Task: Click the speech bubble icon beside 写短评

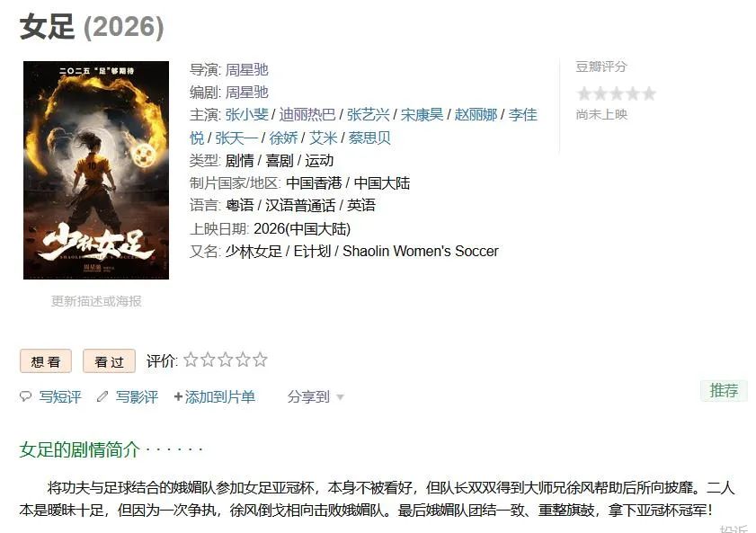Action: coord(25,396)
